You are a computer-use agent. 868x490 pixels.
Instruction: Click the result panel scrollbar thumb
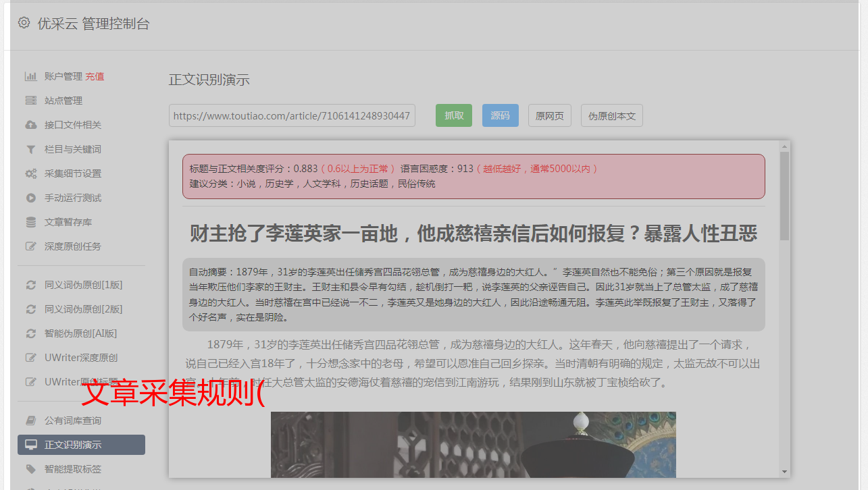tap(784, 196)
